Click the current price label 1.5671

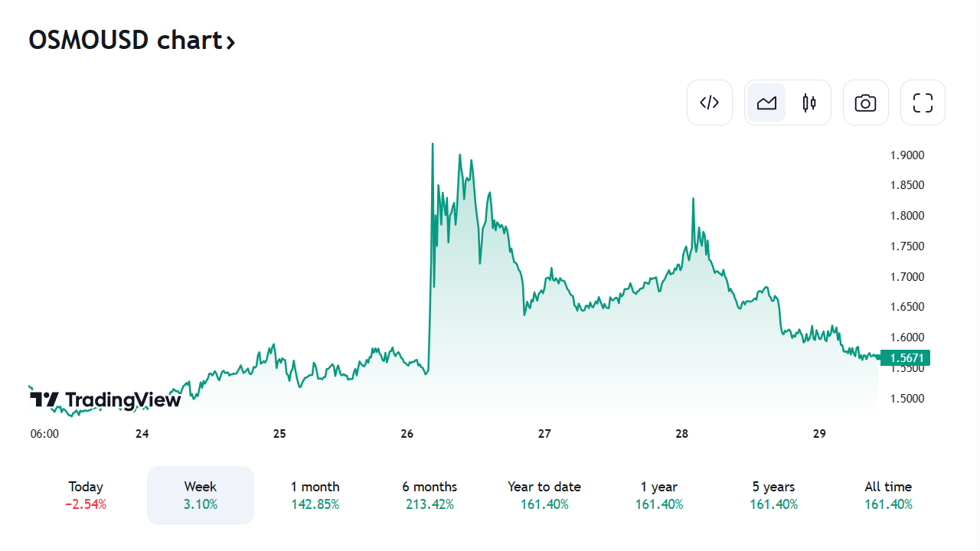(x=905, y=357)
